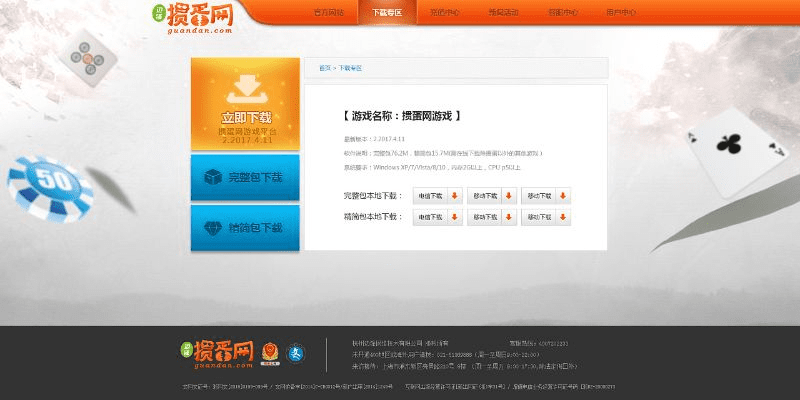Image resolution: width=800 pixels, height=400 pixels.
Task: Click the last orange arrow in 精简包本地下载 row
Action: pyautogui.click(x=563, y=217)
